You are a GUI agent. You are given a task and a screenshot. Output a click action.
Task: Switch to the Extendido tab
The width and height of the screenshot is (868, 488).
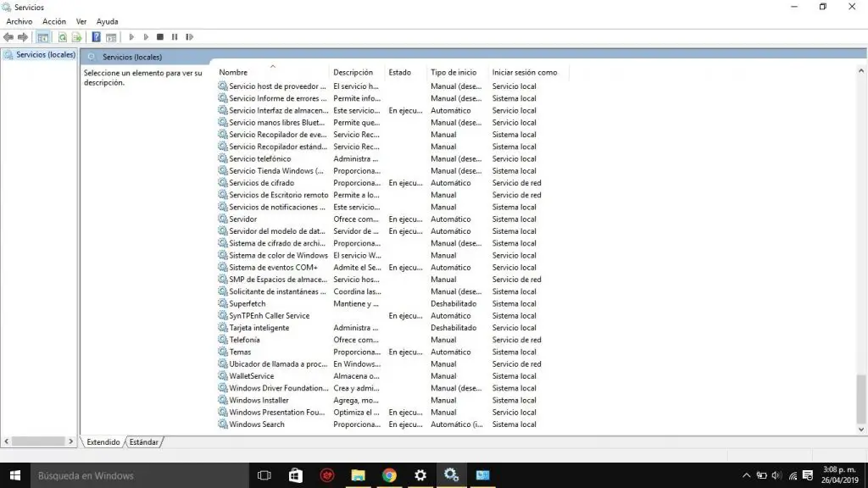[x=103, y=442]
